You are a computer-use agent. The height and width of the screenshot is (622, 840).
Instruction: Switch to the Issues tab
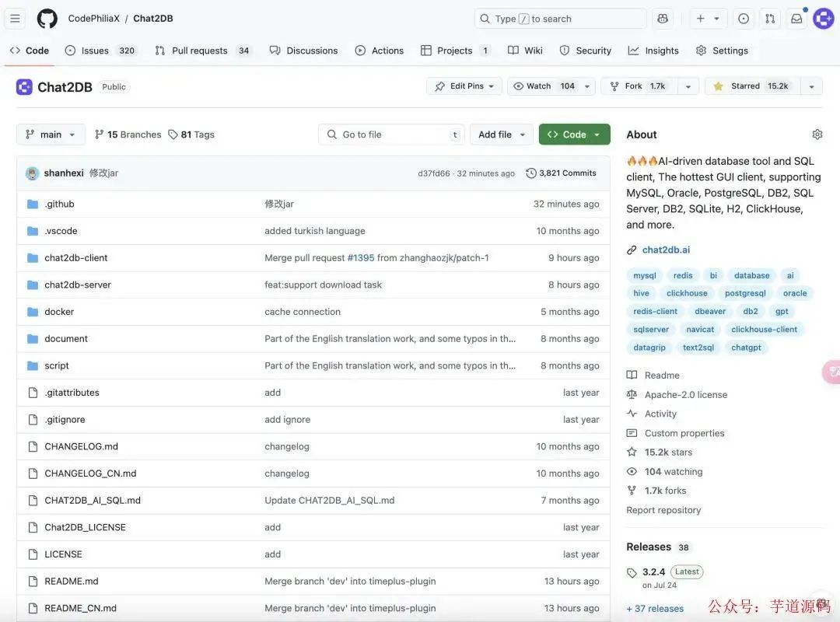pyautogui.click(x=100, y=51)
